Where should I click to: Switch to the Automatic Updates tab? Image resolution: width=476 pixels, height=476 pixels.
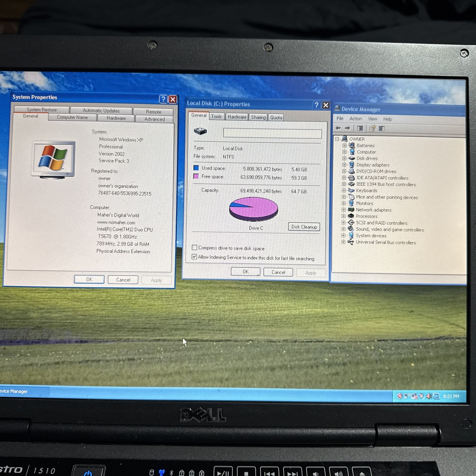(x=101, y=111)
